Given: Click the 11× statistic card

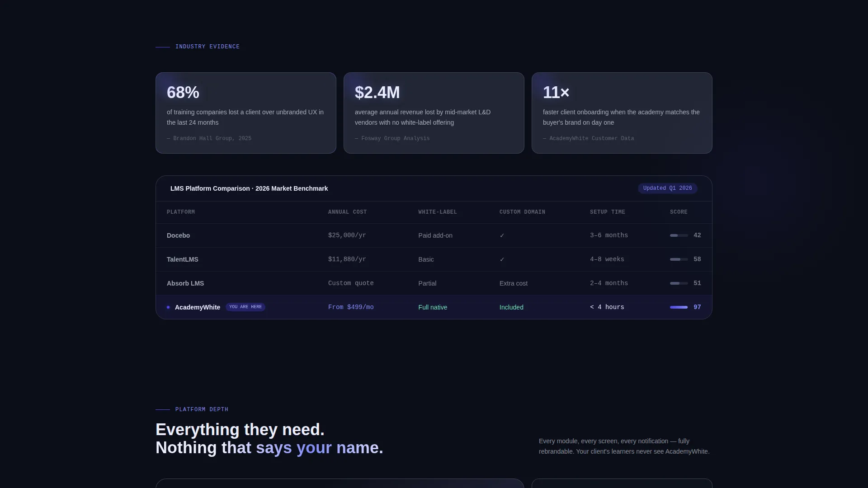Looking at the screenshot, I should tap(622, 113).
